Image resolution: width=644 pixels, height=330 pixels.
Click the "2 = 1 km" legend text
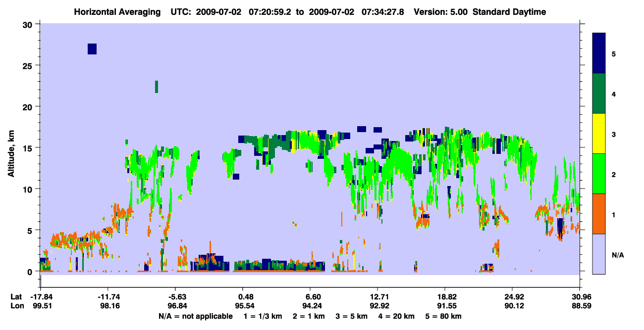click(310, 316)
